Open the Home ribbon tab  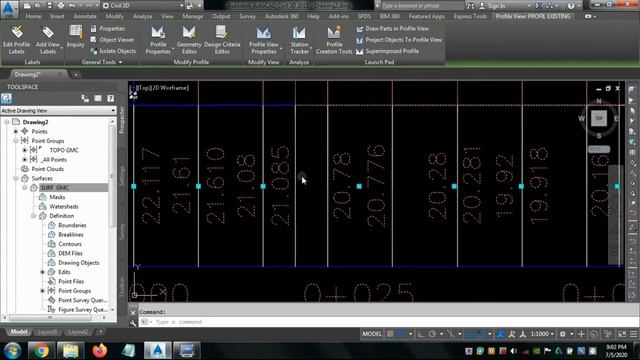click(x=33, y=16)
